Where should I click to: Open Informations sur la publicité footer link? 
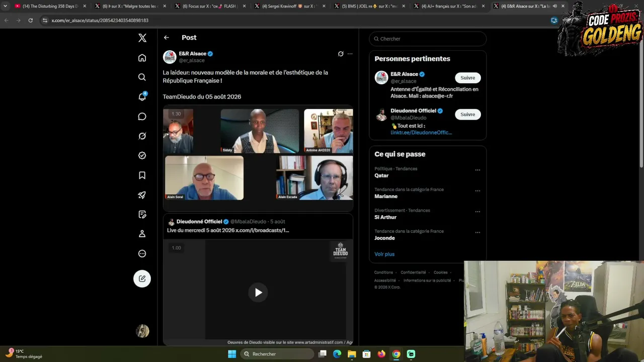427,281
